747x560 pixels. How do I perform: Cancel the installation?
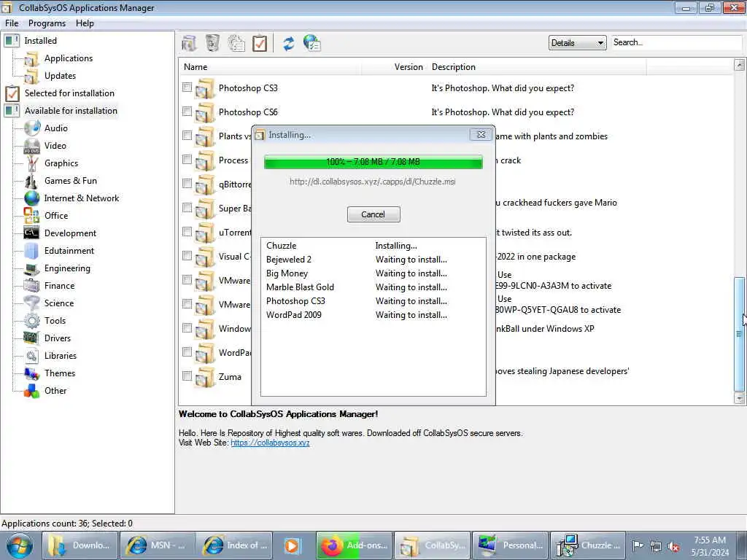click(373, 214)
